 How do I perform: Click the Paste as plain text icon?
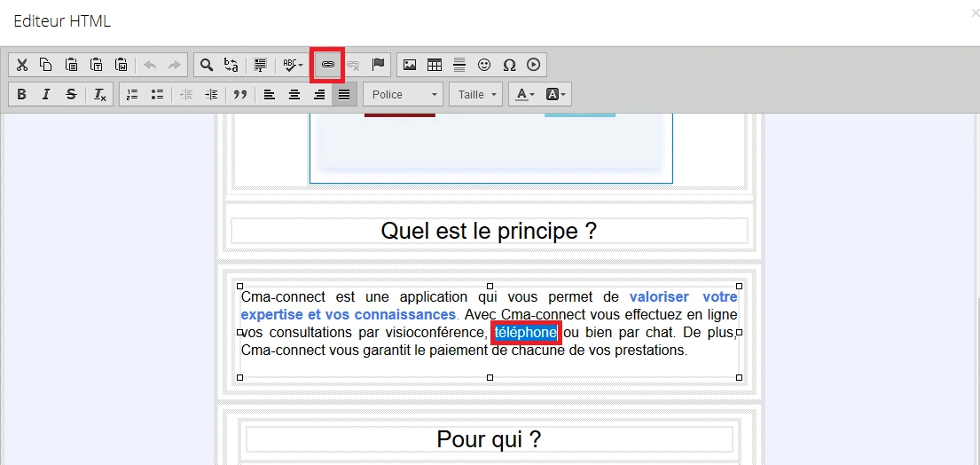tap(97, 65)
